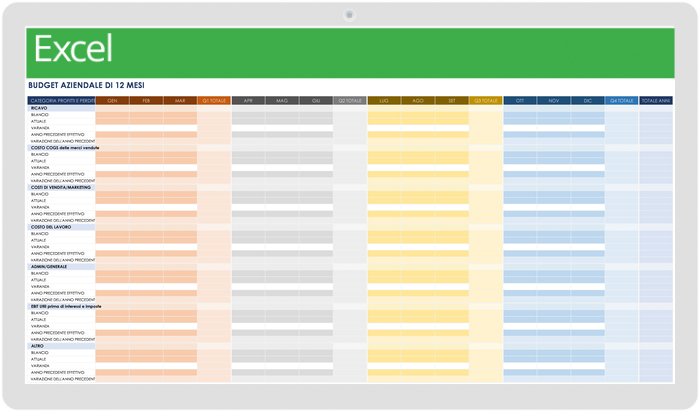Select BILANCIO label under COSTO DEL LAVORO
Screen dimensions: 700x412
pos(39,234)
